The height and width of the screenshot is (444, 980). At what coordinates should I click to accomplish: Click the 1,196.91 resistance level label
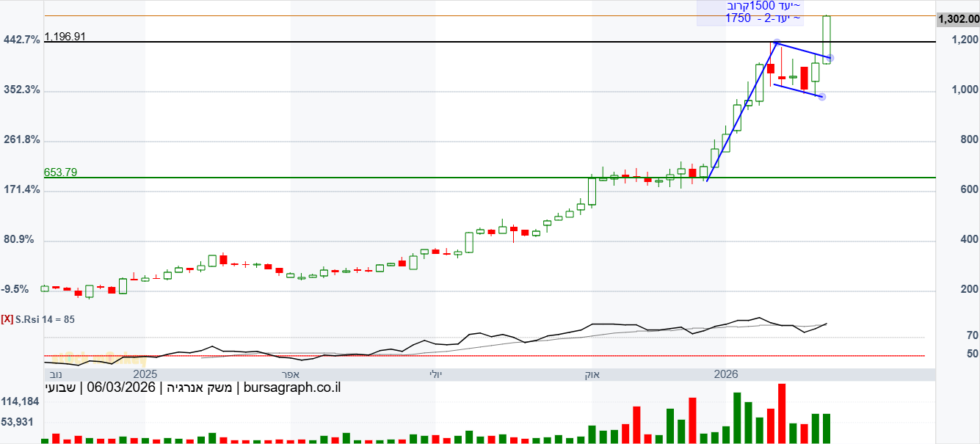coord(65,36)
